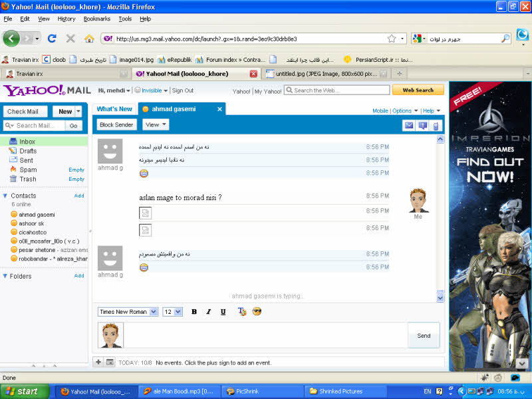Open the Firefox home page icon
The width and height of the screenshot is (532, 399).
pyautogui.click(x=89, y=39)
